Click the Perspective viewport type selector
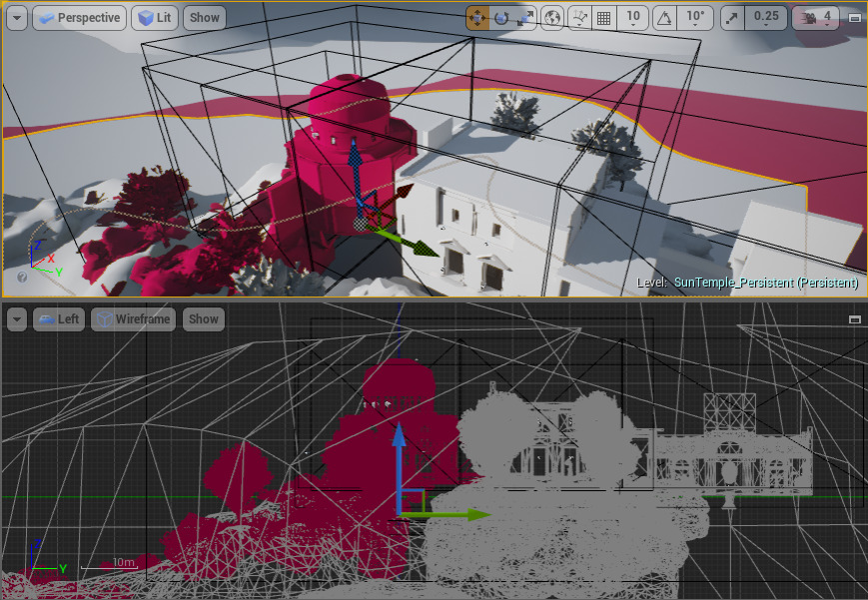The height and width of the screenshot is (600, 868). tap(79, 16)
